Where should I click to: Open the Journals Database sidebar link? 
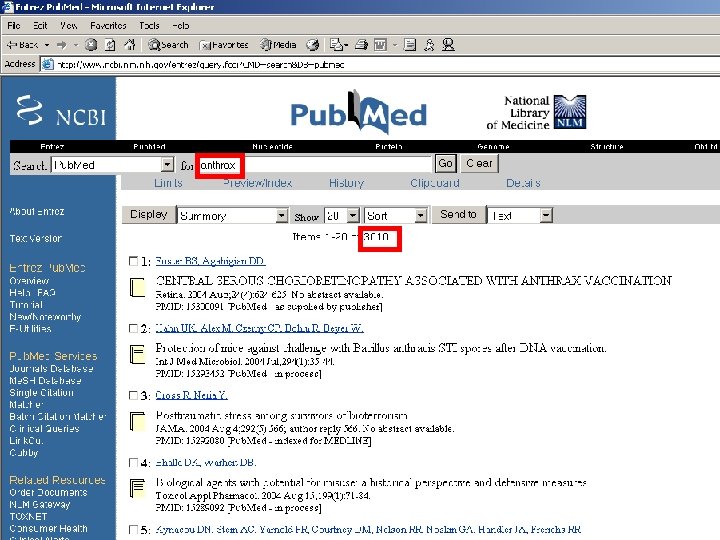[x=51, y=369]
